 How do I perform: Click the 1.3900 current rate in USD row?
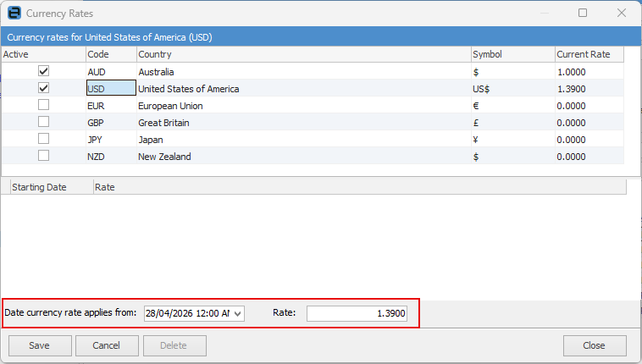pyautogui.click(x=589, y=89)
